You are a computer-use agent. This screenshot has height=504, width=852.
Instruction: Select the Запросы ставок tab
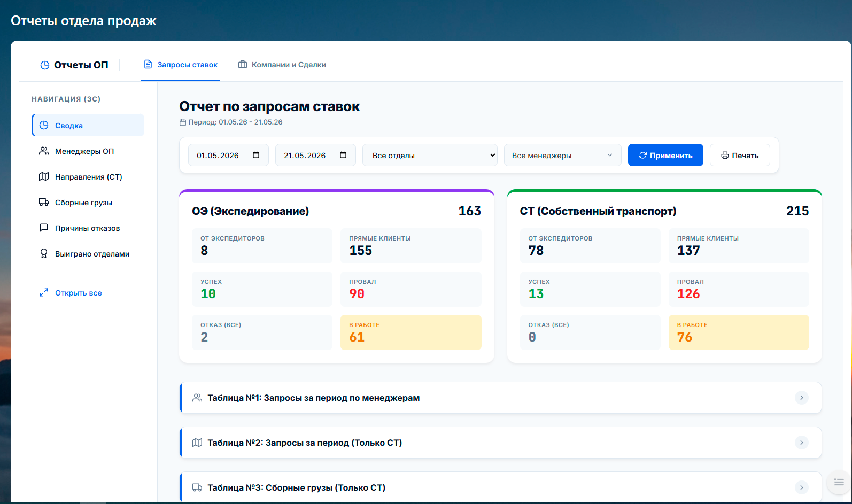(x=181, y=65)
